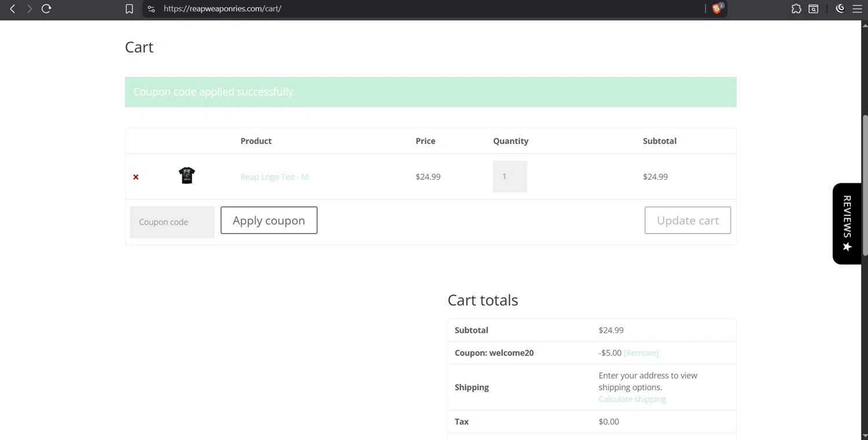Remove the welcome20 coupon
Viewport: 868px width, 440px height.
(641, 353)
